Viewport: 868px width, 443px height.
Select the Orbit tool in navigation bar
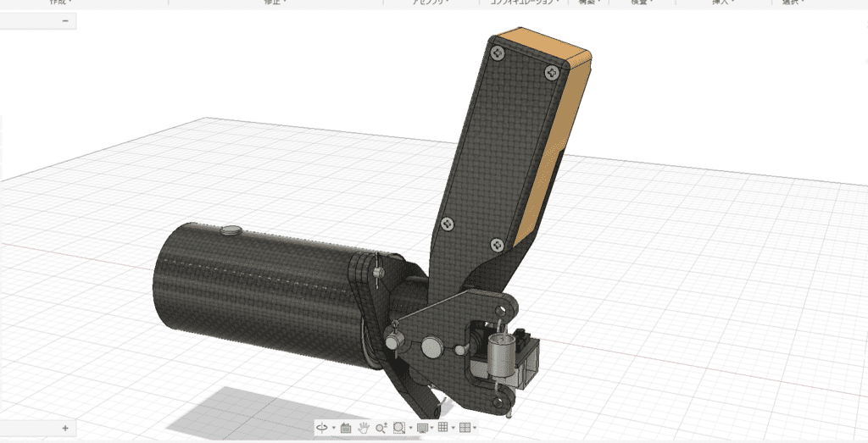click(x=322, y=428)
